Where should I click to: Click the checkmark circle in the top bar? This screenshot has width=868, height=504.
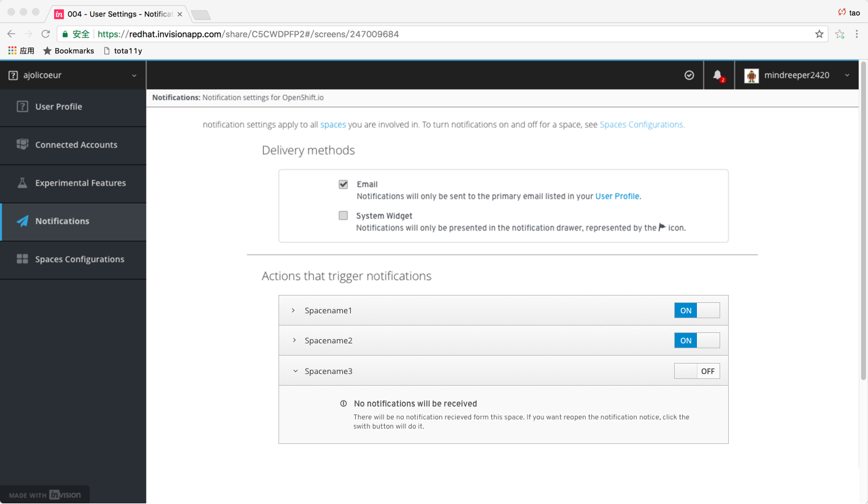689,75
